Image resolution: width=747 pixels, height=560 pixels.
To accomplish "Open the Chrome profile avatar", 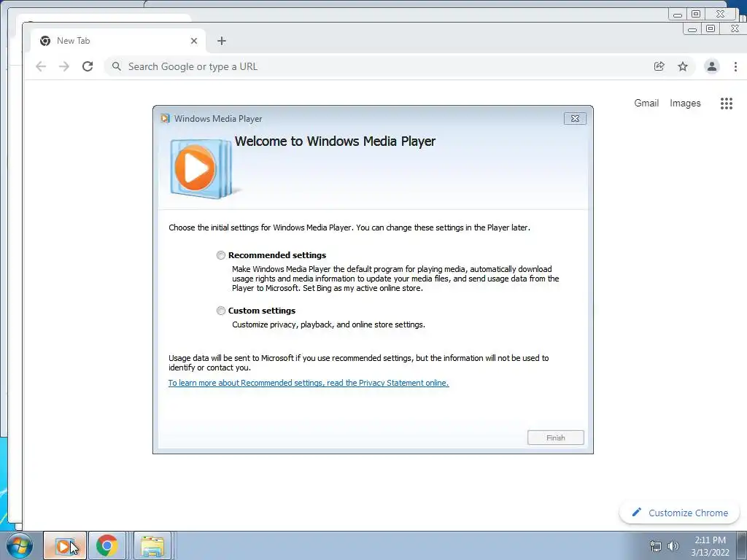I will click(712, 66).
